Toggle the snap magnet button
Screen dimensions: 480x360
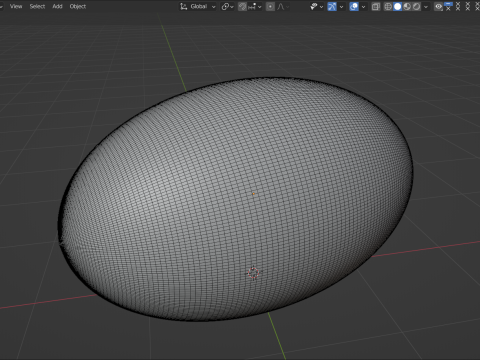(x=242, y=6)
